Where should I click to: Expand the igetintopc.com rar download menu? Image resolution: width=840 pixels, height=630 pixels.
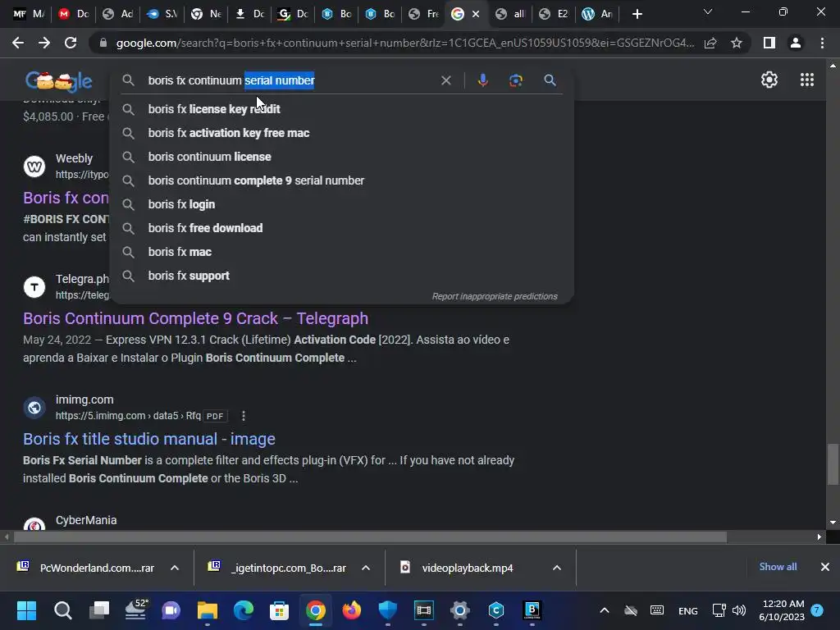(366, 568)
